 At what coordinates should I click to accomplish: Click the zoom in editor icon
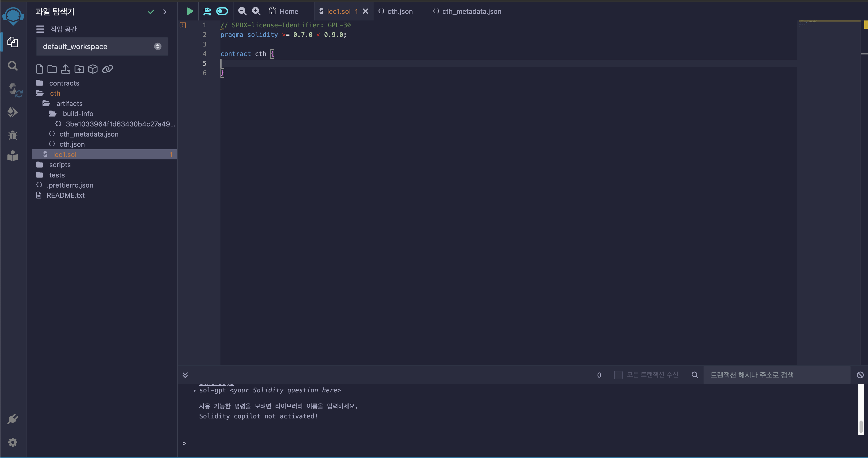pos(256,11)
